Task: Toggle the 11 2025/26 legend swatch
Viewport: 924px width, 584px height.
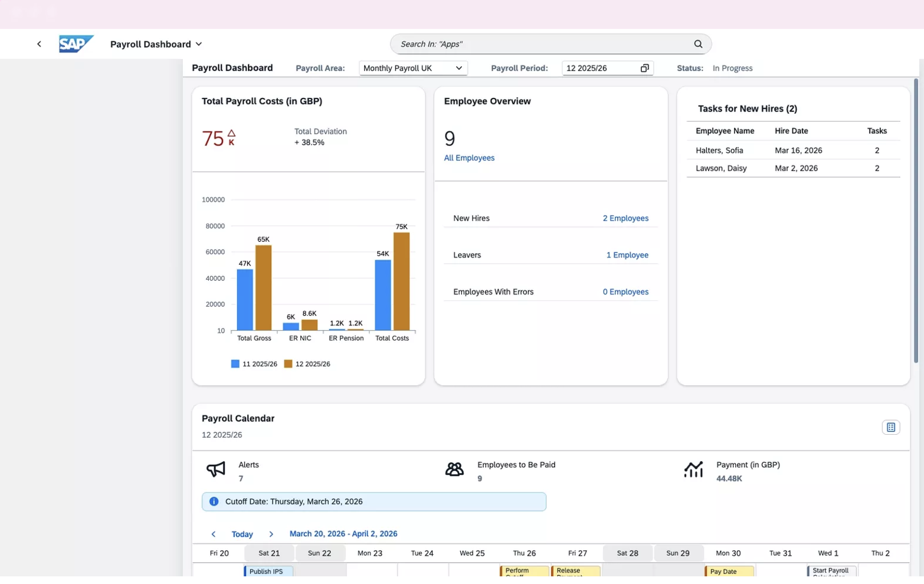Action: click(x=235, y=364)
